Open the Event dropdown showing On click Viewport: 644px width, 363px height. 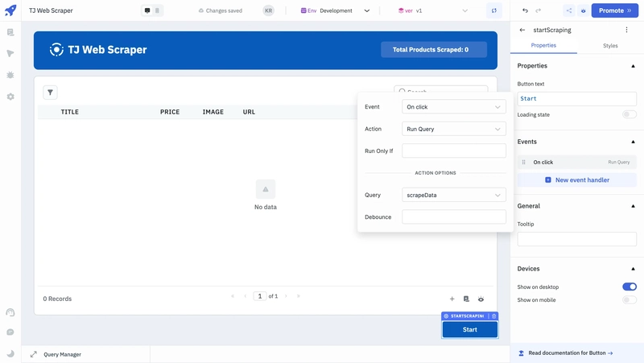tap(453, 107)
